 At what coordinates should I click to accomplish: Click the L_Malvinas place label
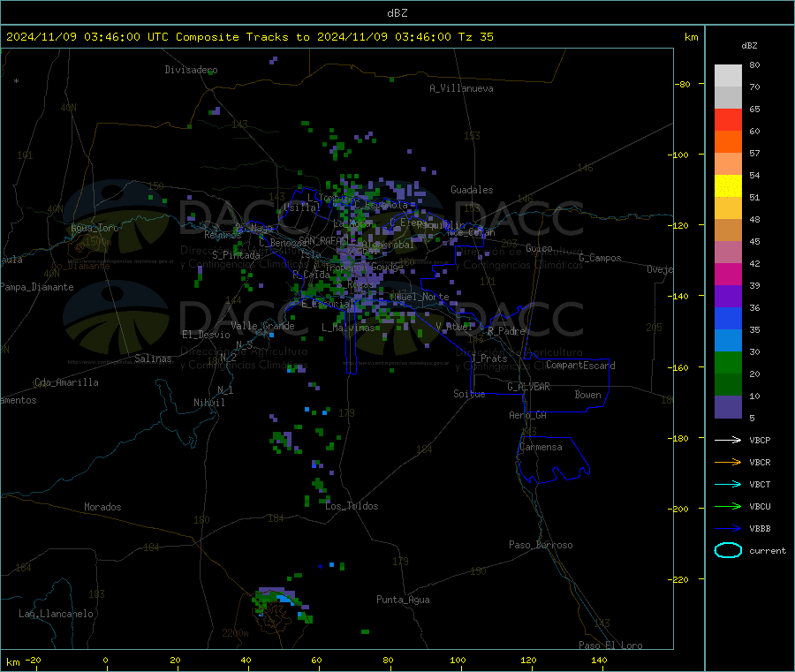point(348,328)
